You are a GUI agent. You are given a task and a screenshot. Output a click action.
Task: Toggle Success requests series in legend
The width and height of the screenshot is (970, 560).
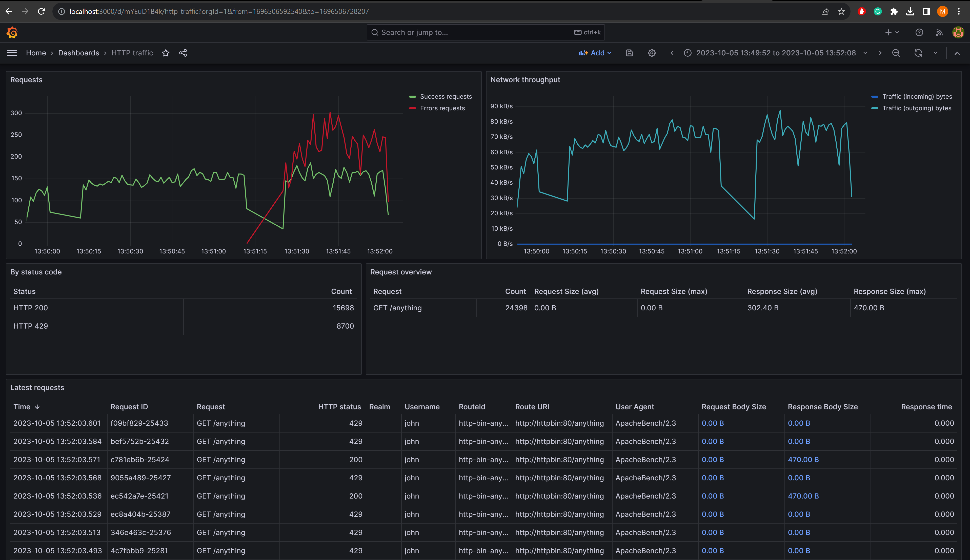(x=446, y=97)
